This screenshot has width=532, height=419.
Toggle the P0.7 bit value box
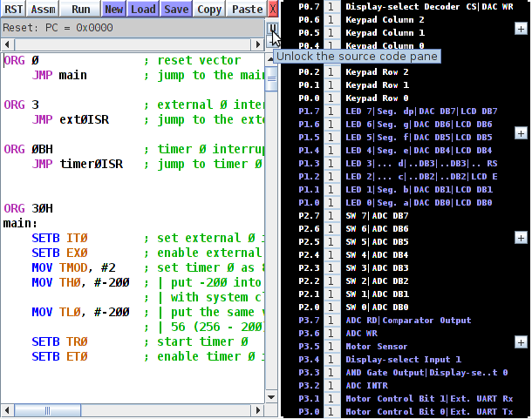[331, 5]
